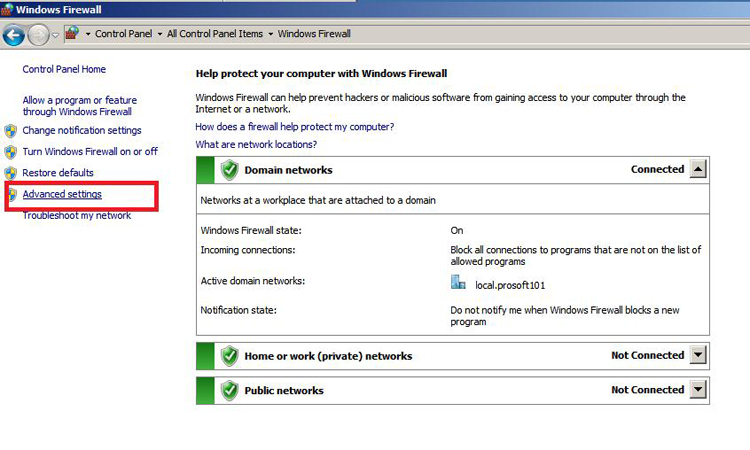Click the Active domain networks label
This screenshot has height=450, width=750.
tap(253, 281)
